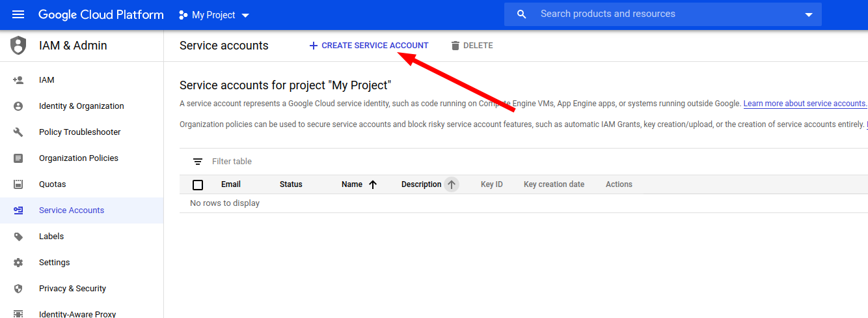This screenshot has height=318, width=868.
Task: Open Privacy & Security page
Action: point(81,289)
